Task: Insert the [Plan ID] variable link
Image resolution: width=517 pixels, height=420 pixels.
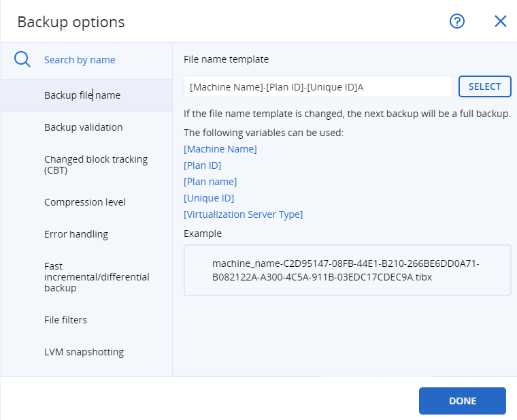Action: 203,165
